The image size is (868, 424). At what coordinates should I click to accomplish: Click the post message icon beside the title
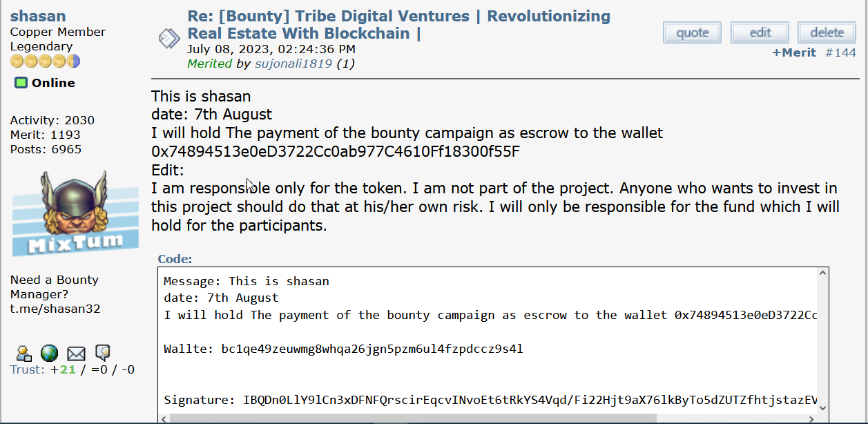tap(170, 39)
